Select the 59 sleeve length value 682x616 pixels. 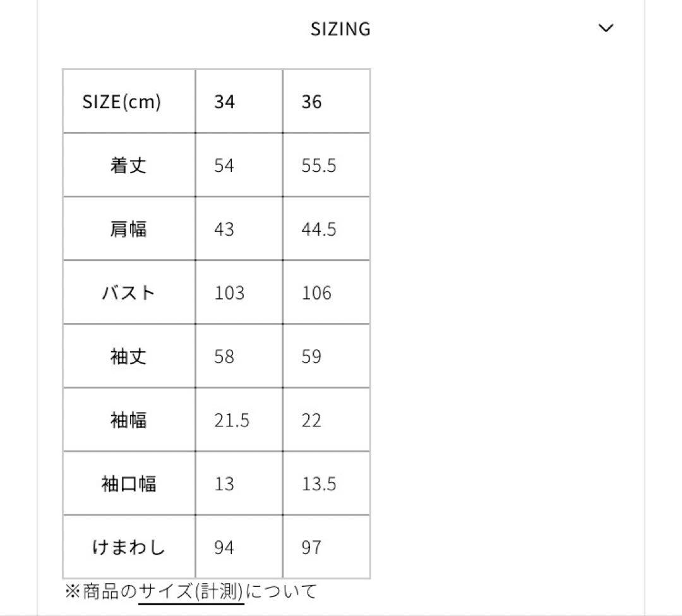point(311,356)
